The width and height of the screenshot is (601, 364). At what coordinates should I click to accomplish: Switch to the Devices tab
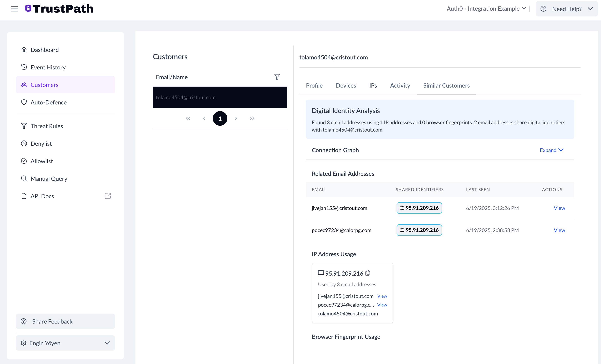pyautogui.click(x=346, y=85)
